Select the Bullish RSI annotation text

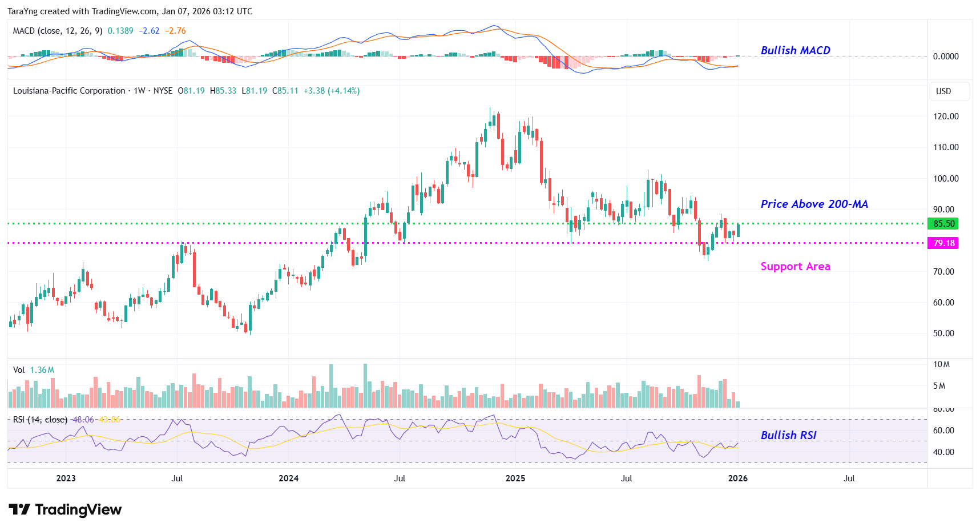(788, 435)
